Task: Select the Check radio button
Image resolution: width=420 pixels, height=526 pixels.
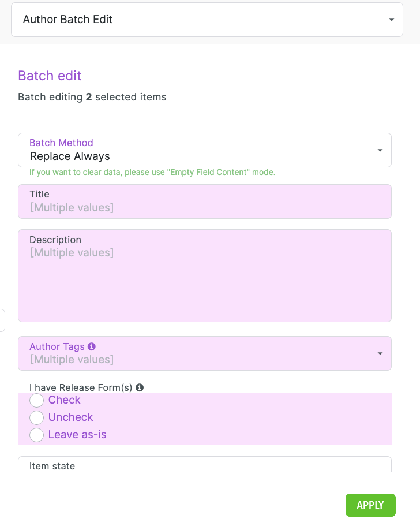Action: (37, 400)
